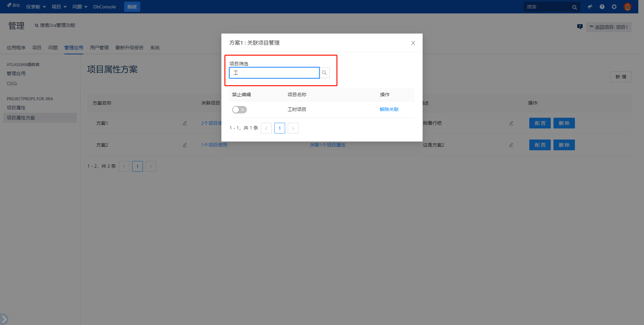
Task: Close the 关联项目管理 dialog
Action: click(x=413, y=43)
